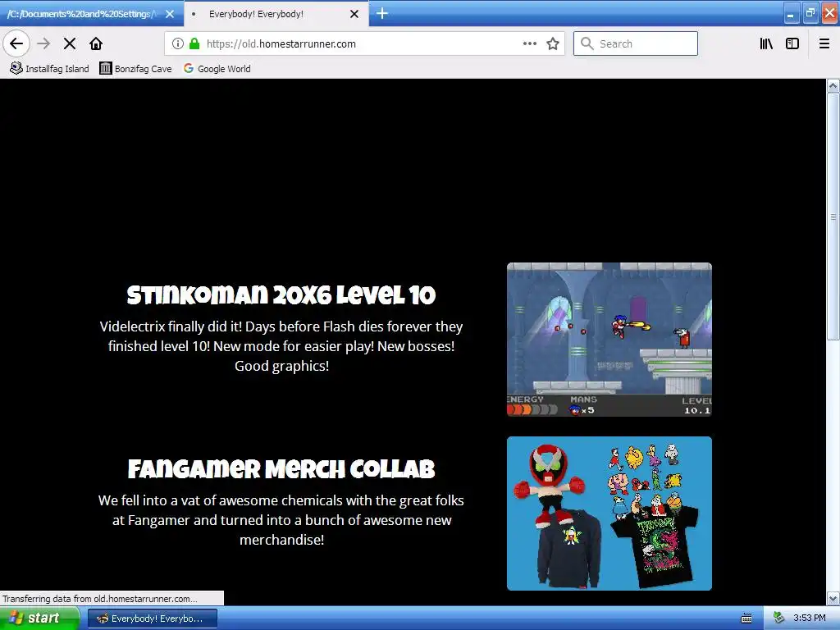Select Everybody! Everybo... taskbar window button
This screenshot has width=840, height=630.
153,619
